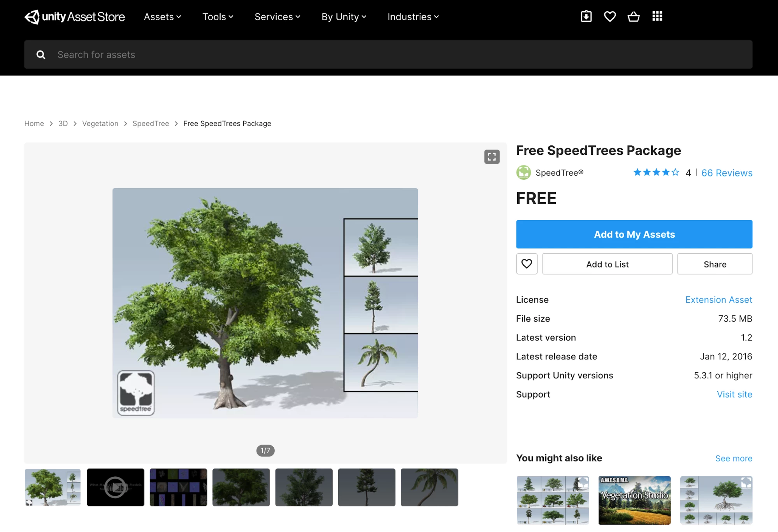This screenshot has width=778, height=532.
Task: Open the shopping cart basket
Action: click(x=634, y=16)
